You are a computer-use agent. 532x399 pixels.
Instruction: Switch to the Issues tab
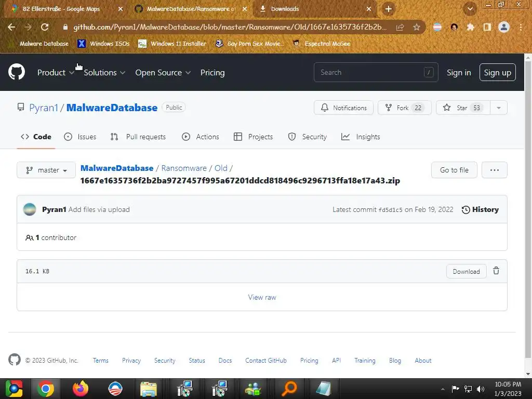[x=80, y=137]
